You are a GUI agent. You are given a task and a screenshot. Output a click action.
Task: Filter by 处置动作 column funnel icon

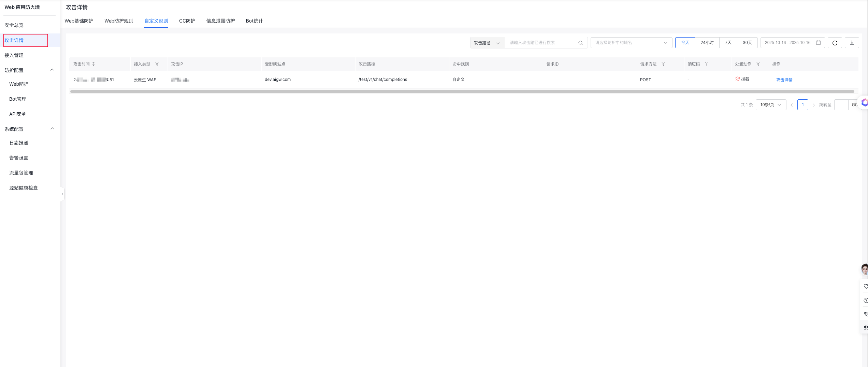[x=758, y=64]
